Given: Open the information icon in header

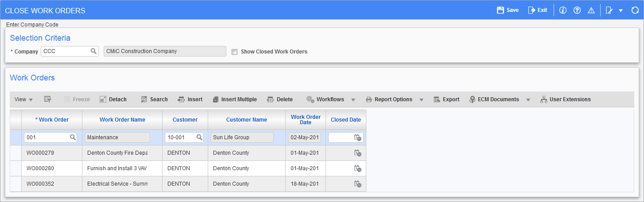Looking at the screenshot, I should (563, 10).
